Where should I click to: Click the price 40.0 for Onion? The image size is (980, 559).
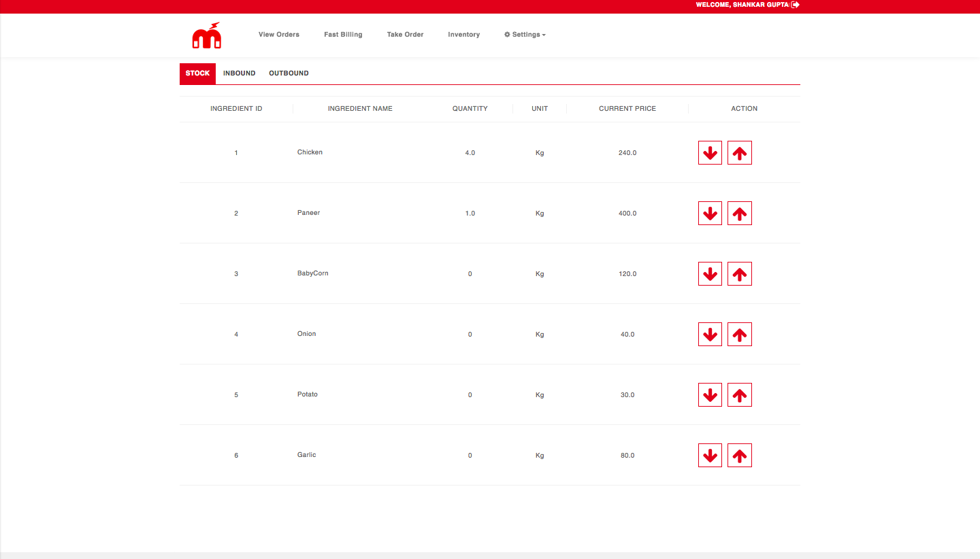tap(627, 335)
